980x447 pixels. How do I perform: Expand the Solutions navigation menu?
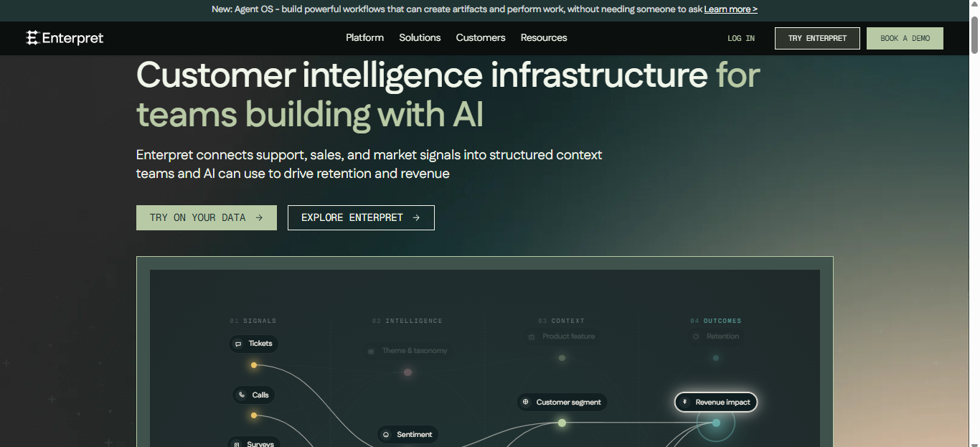click(x=420, y=37)
